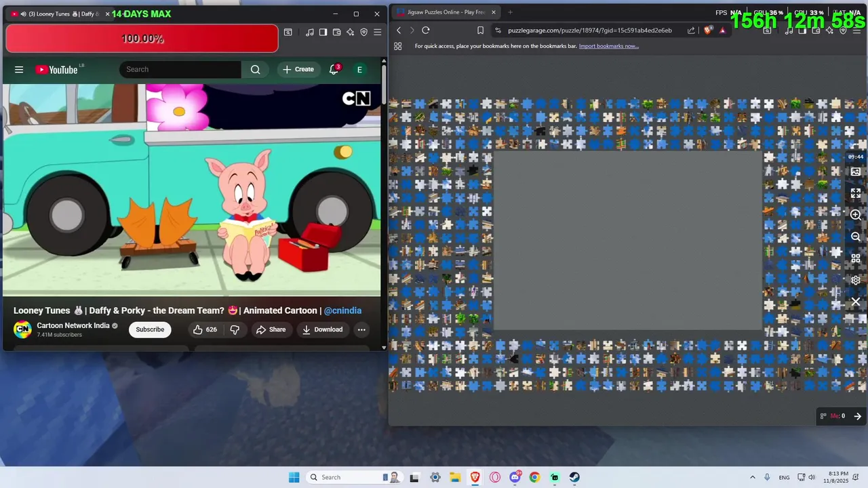Open the YouTube guide hamburger menu
The image size is (868, 488).
tap(19, 69)
